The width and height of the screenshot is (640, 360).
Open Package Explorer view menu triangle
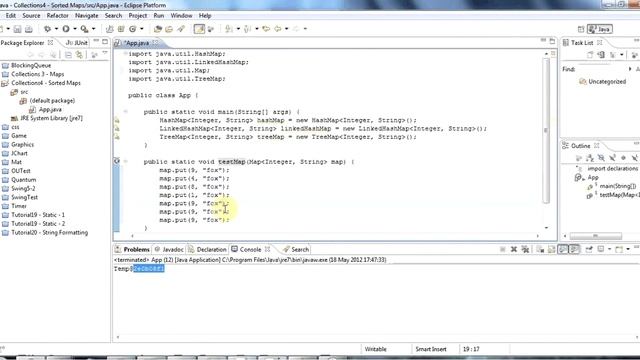[105, 53]
